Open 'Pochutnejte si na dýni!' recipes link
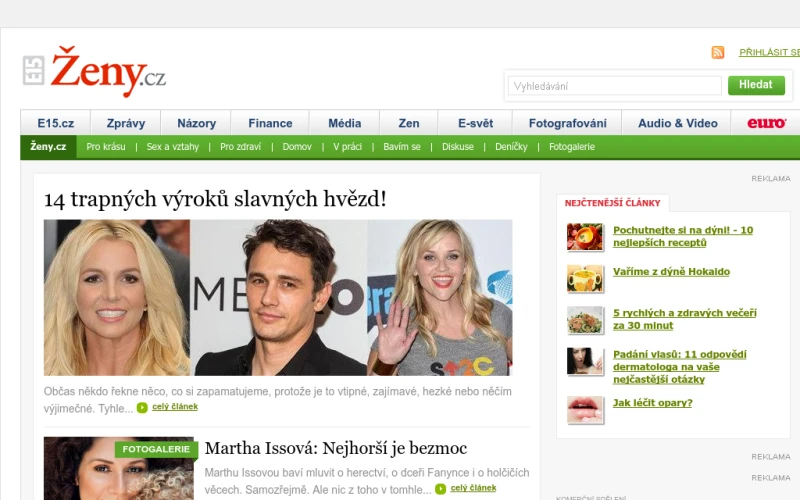Image resolution: width=800 pixels, height=500 pixels. point(683,236)
